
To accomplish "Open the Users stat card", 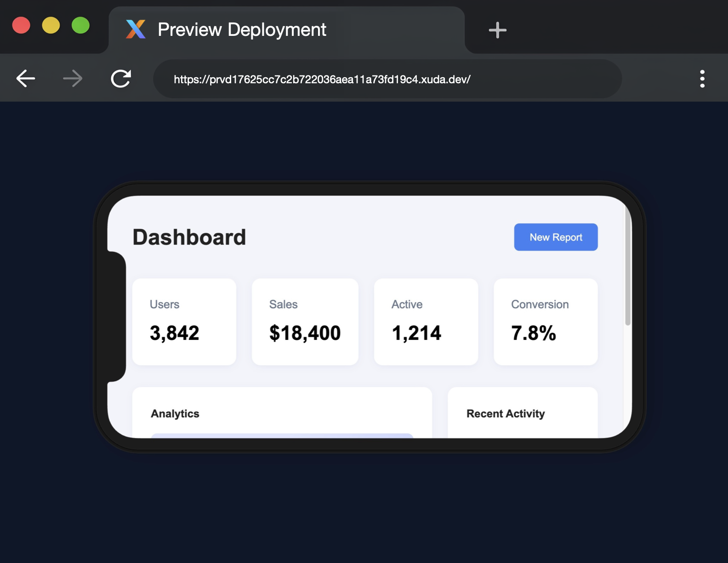I will [184, 322].
